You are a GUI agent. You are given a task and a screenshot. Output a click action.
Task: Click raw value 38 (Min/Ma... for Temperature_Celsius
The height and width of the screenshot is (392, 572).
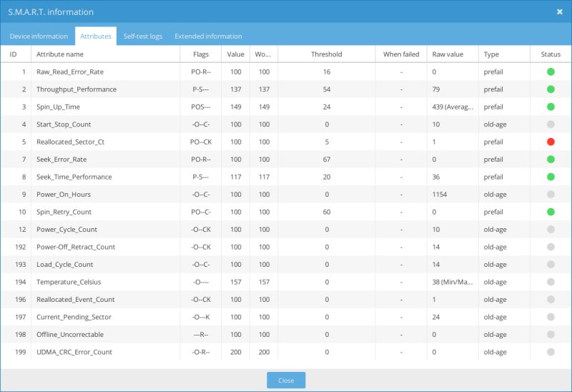tap(453, 282)
